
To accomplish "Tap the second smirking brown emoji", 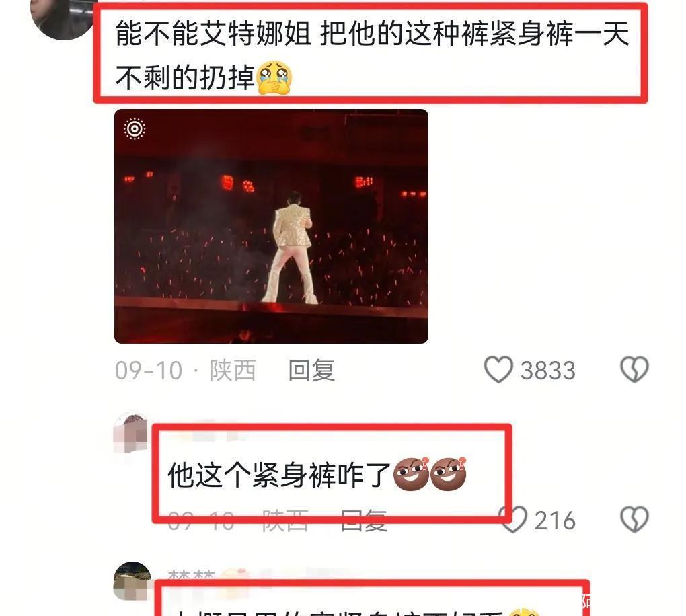I will (x=449, y=475).
